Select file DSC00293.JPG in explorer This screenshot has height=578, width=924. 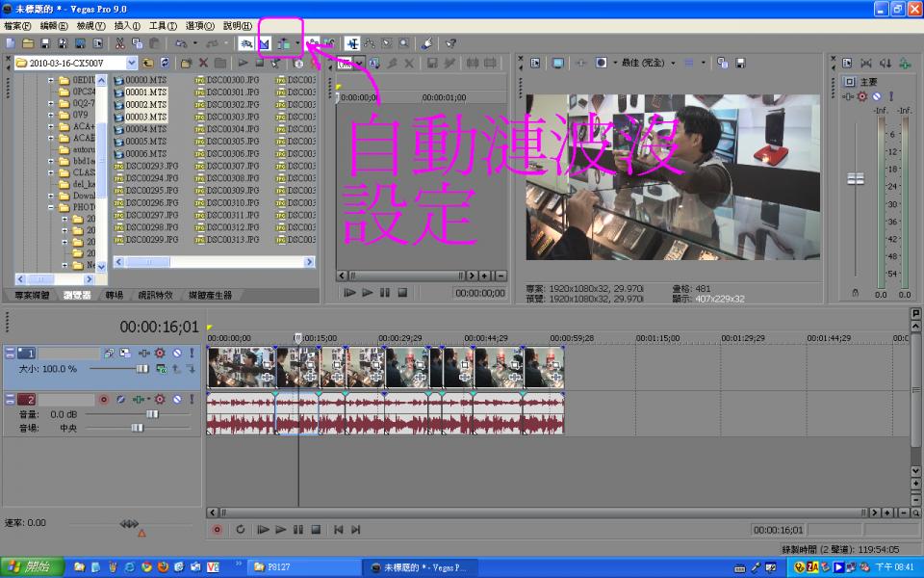click(146, 167)
